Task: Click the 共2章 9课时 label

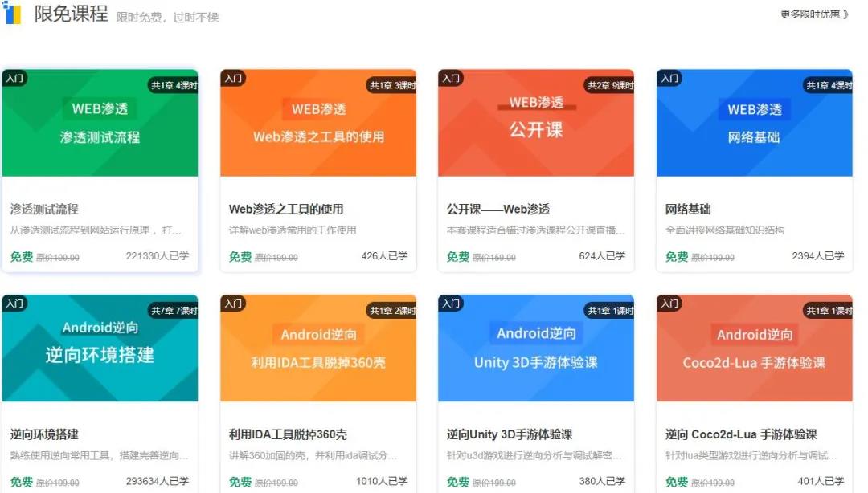Action: 609,85
